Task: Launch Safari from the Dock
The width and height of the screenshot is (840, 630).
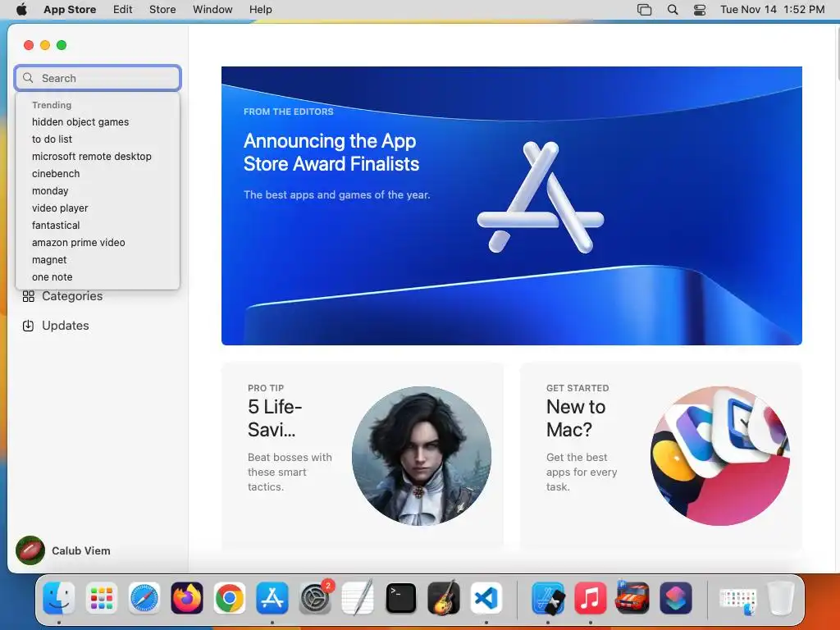Action: click(144, 598)
